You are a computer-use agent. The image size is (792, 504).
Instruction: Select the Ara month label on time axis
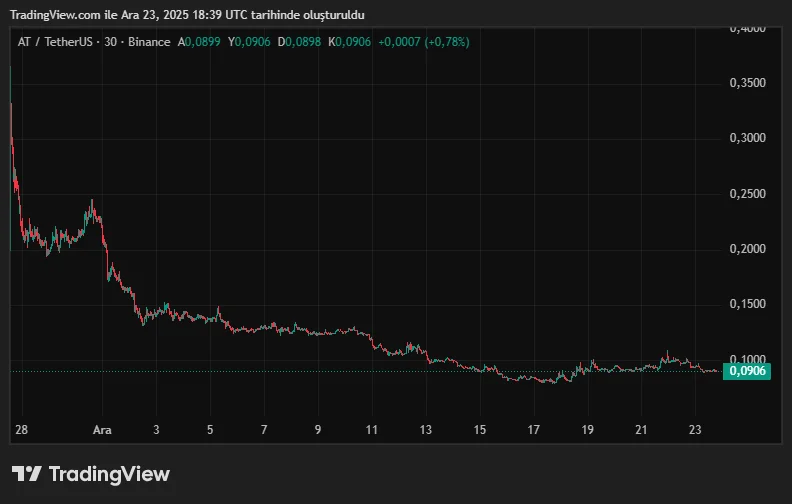(102, 430)
